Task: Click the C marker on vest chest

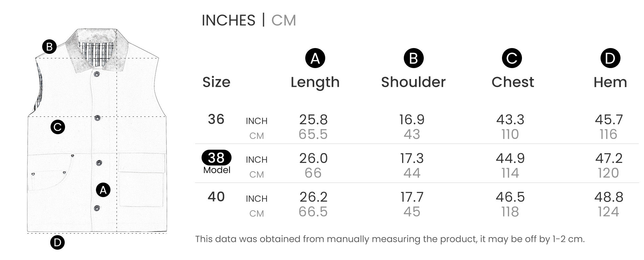Action: (x=58, y=127)
